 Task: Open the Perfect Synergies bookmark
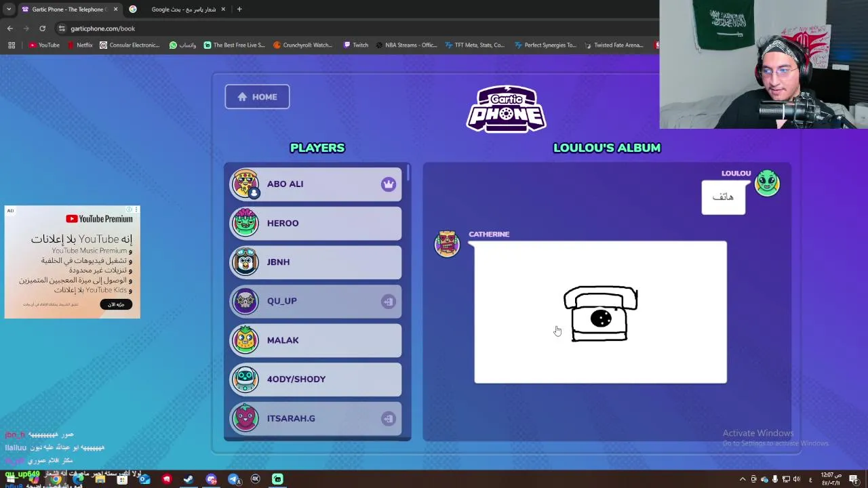(x=545, y=45)
